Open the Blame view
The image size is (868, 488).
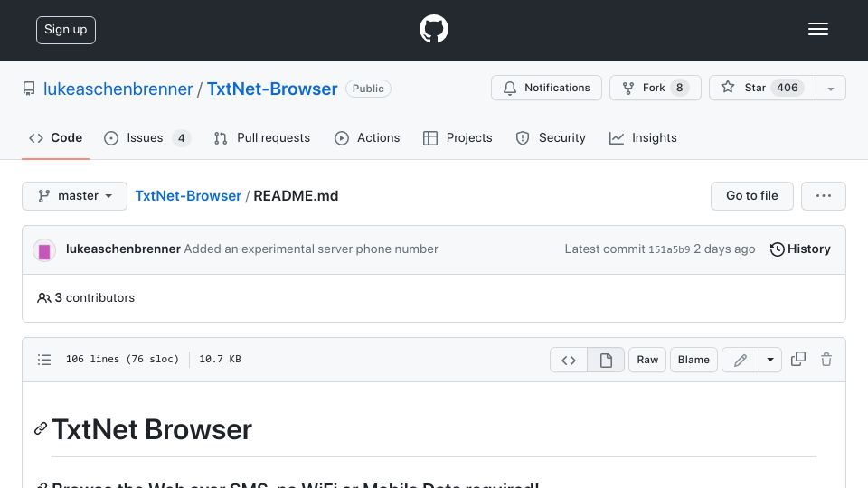(x=693, y=360)
